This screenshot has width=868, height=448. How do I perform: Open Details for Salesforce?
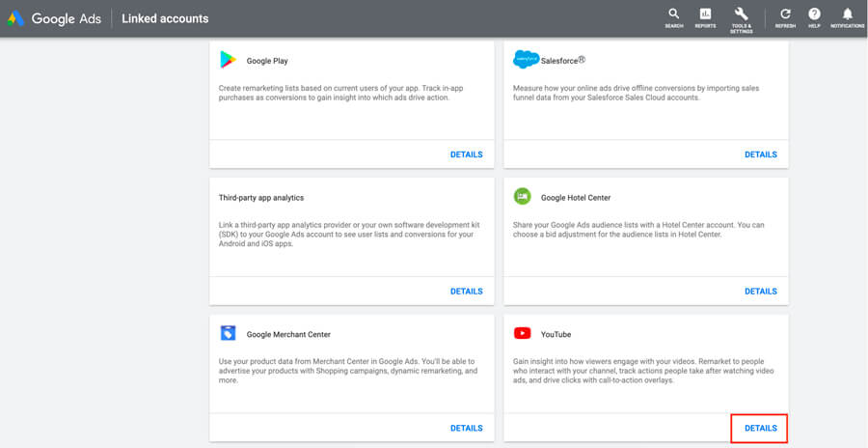point(760,154)
